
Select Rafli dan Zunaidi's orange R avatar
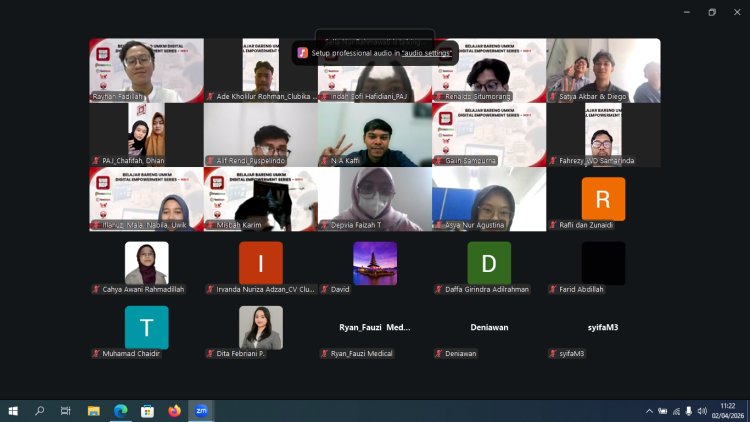pos(603,199)
